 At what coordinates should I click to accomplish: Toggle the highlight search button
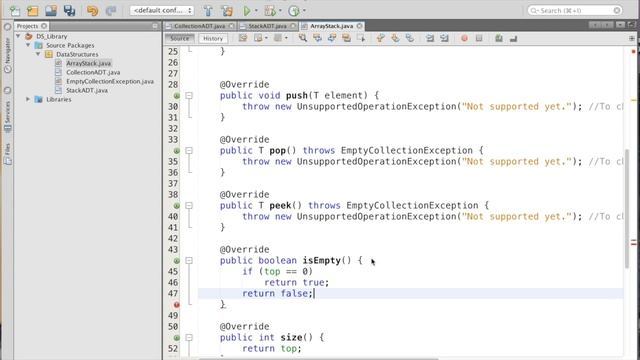click(346, 38)
